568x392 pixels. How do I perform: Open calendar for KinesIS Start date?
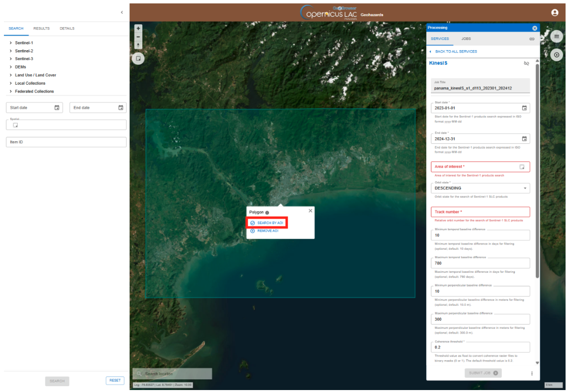coord(524,108)
